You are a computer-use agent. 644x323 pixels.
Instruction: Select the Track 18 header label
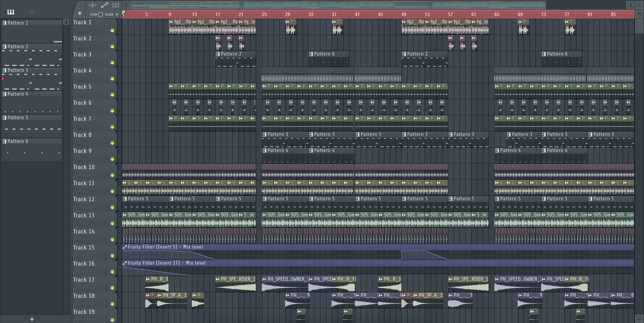point(84,296)
